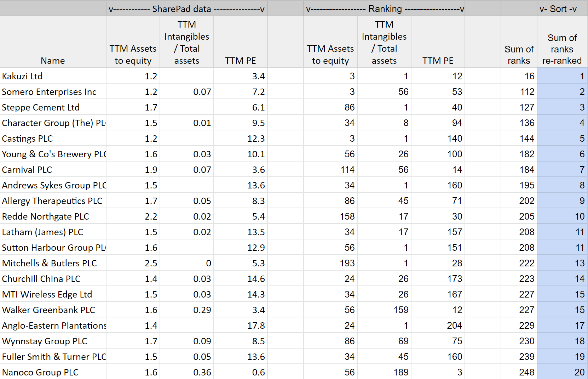Image resolution: width=588 pixels, height=379 pixels.
Task: Click the Sum of ranks header
Action: tap(519, 42)
